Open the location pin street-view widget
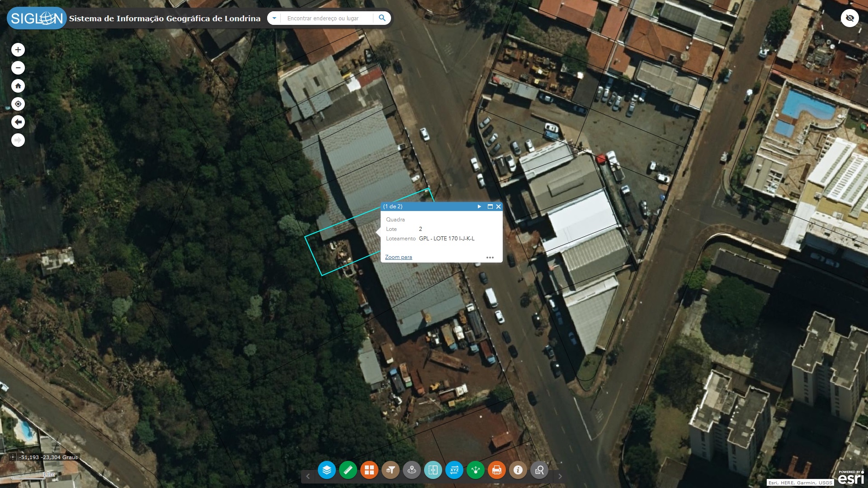The height and width of the screenshot is (488, 868). point(412,470)
